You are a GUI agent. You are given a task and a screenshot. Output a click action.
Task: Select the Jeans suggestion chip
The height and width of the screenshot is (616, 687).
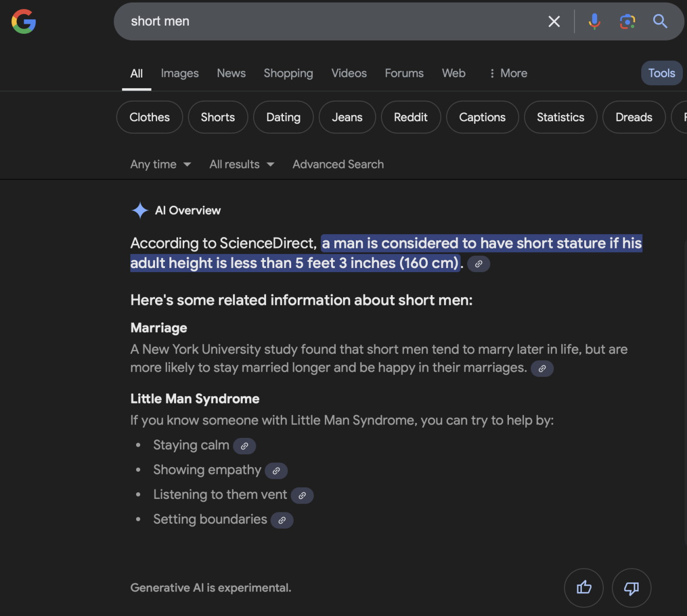coord(347,117)
